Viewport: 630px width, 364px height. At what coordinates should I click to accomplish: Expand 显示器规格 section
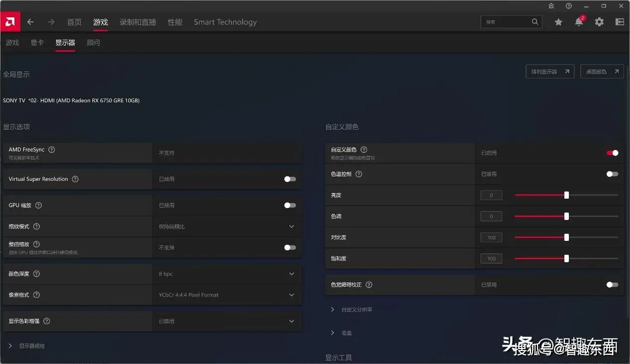coord(27,346)
